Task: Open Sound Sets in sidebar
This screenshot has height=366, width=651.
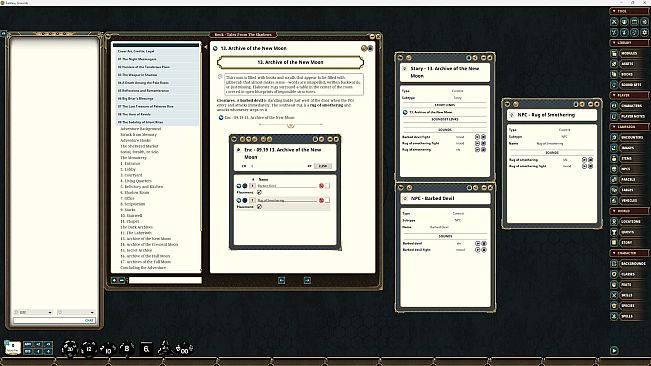Action: 629,85
